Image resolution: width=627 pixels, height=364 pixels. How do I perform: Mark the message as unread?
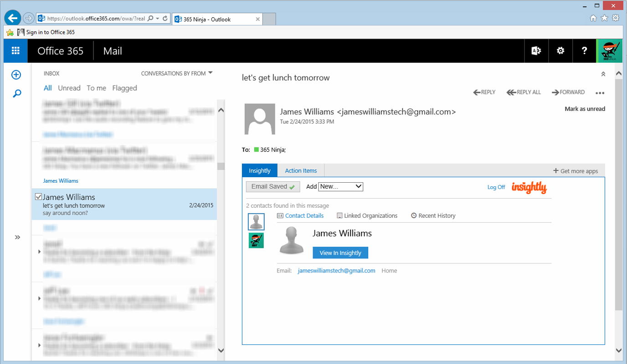pyautogui.click(x=585, y=109)
